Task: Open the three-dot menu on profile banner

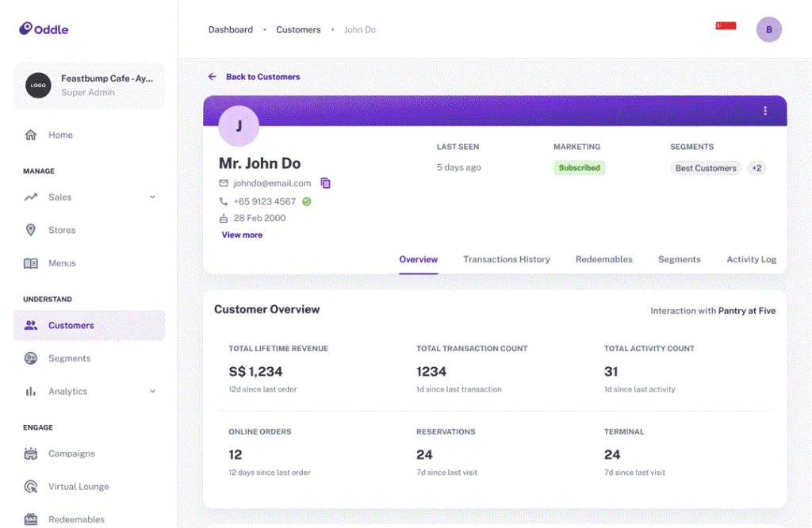Action: 764,111
